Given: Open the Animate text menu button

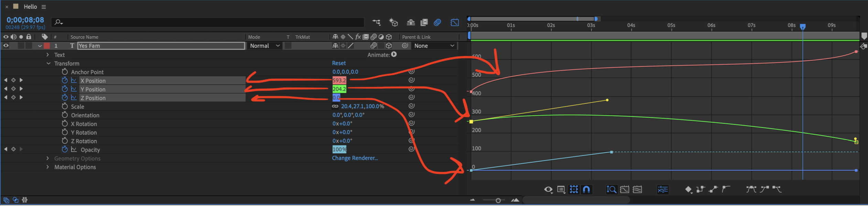Looking at the screenshot, I should 394,54.
